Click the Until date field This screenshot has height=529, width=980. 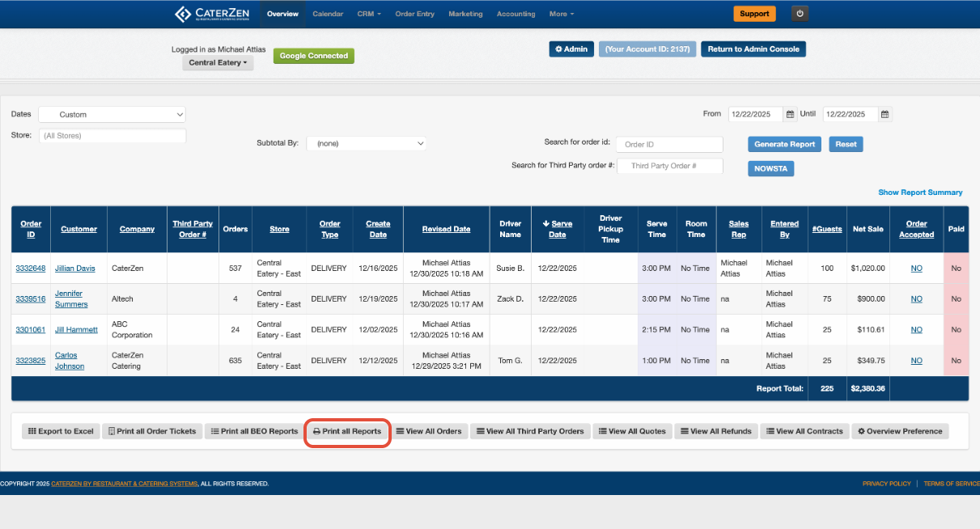(x=850, y=114)
